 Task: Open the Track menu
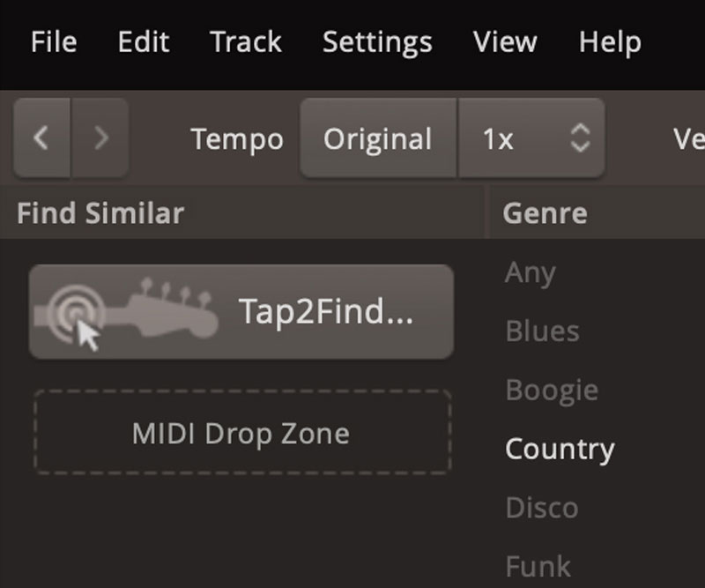point(246,41)
